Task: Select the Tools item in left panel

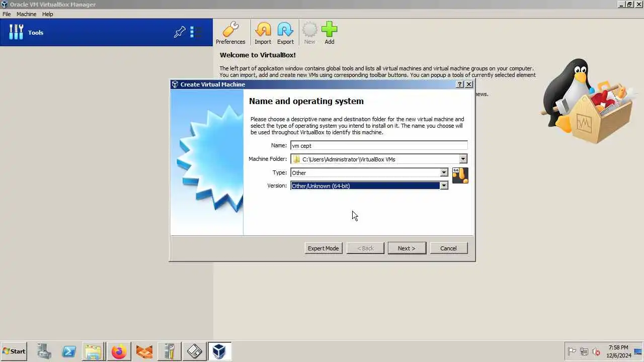Action: pyautogui.click(x=106, y=33)
